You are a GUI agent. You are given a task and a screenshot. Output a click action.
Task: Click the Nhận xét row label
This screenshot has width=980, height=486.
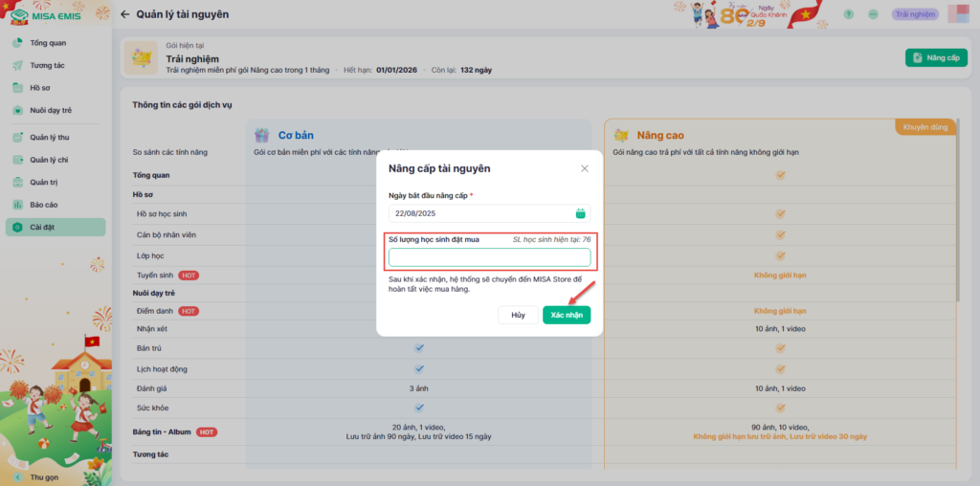[x=152, y=328]
